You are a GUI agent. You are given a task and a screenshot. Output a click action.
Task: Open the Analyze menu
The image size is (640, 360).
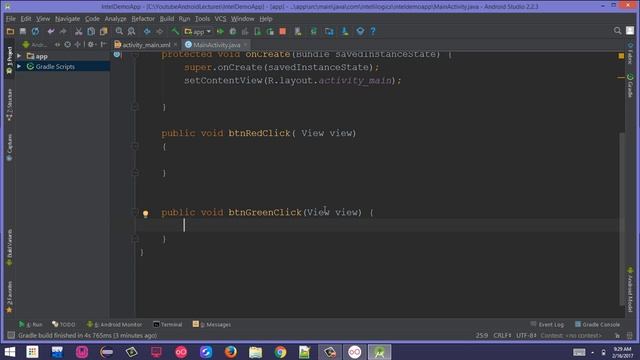tap(116, 19)
